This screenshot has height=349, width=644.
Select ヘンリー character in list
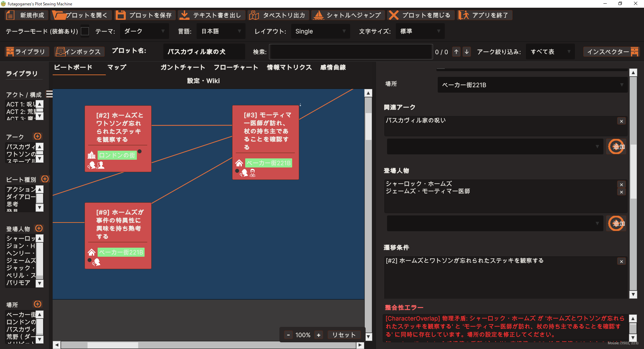click(x=21, y=253)
